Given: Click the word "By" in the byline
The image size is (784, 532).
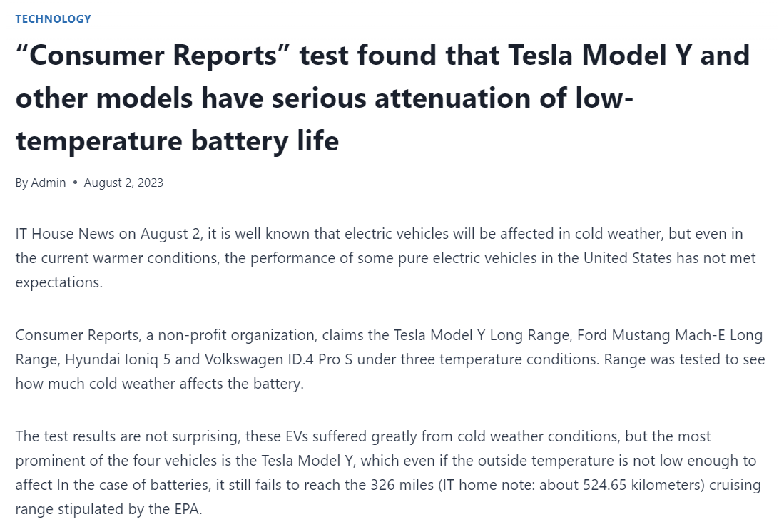Looking at the screenshot, I should pos(22,183).
